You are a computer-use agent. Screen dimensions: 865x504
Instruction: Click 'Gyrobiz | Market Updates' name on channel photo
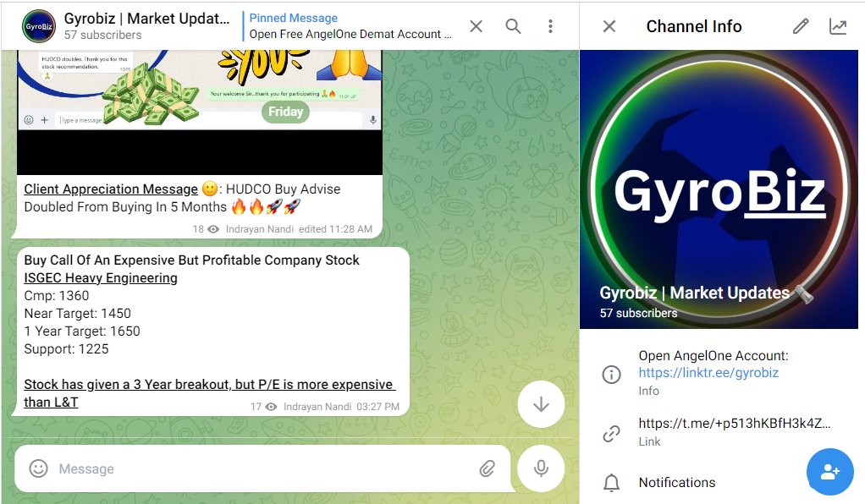(695, 293)
